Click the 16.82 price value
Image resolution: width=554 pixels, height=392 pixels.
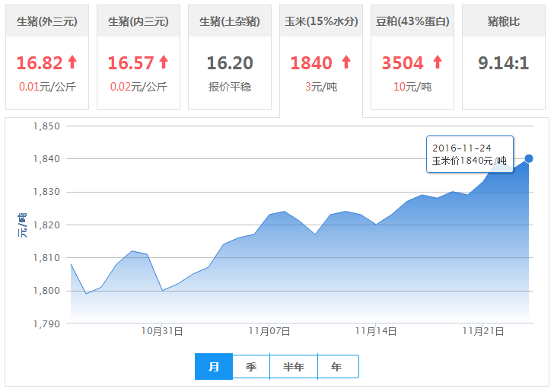[40, 63]
